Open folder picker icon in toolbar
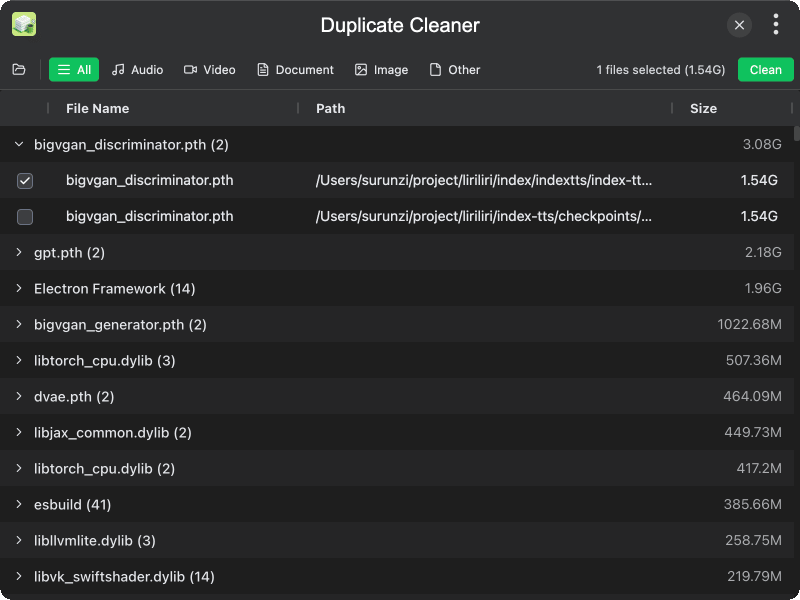The image size is (800, 600). [19, 70]
